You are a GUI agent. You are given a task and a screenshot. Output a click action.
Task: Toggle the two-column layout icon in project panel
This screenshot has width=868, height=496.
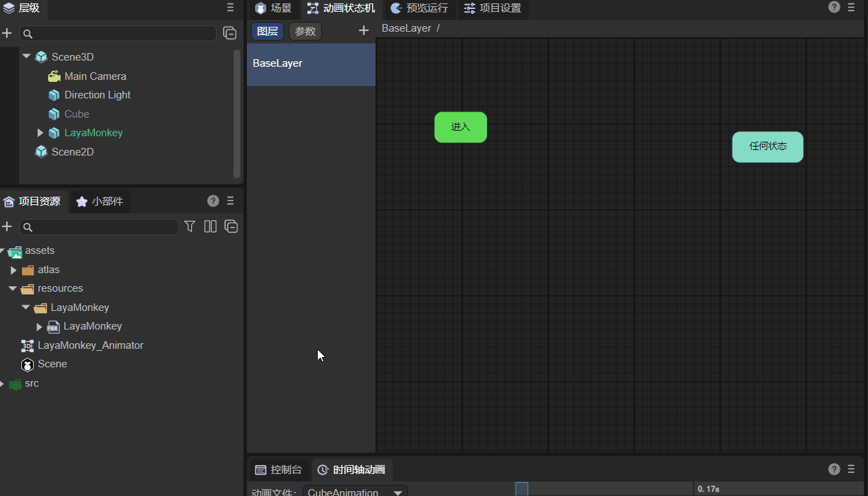(x=210, y=226)
